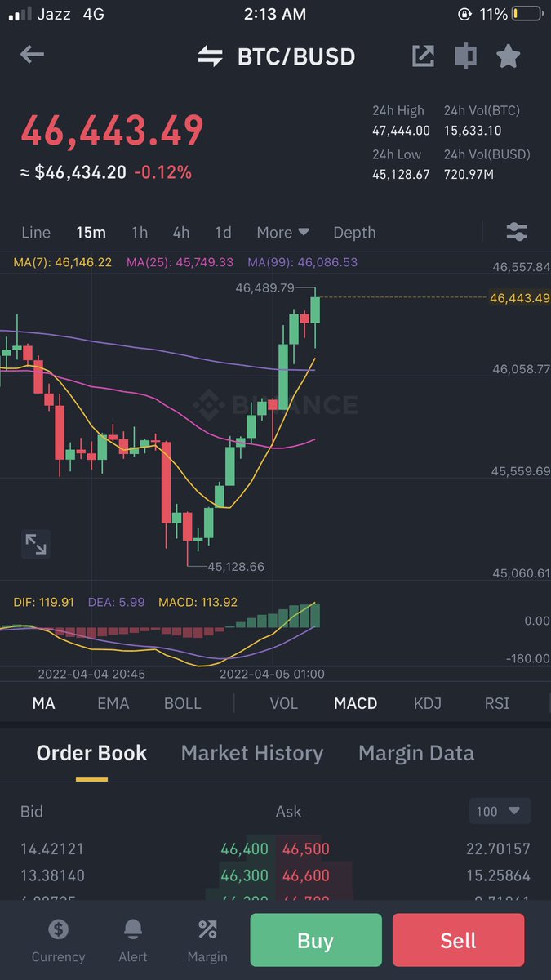Tap the 46,443.49 last price

point(112,131)
